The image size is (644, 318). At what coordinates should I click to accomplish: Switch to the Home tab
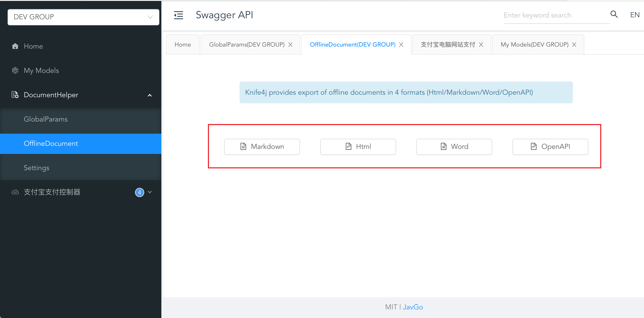pos(182,44)
